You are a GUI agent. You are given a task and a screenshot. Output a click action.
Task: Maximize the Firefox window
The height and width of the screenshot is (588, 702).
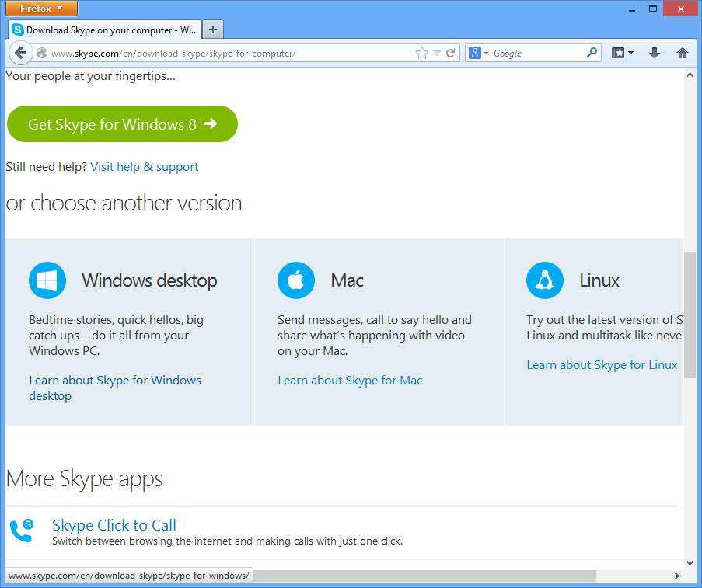coord(653,9)
